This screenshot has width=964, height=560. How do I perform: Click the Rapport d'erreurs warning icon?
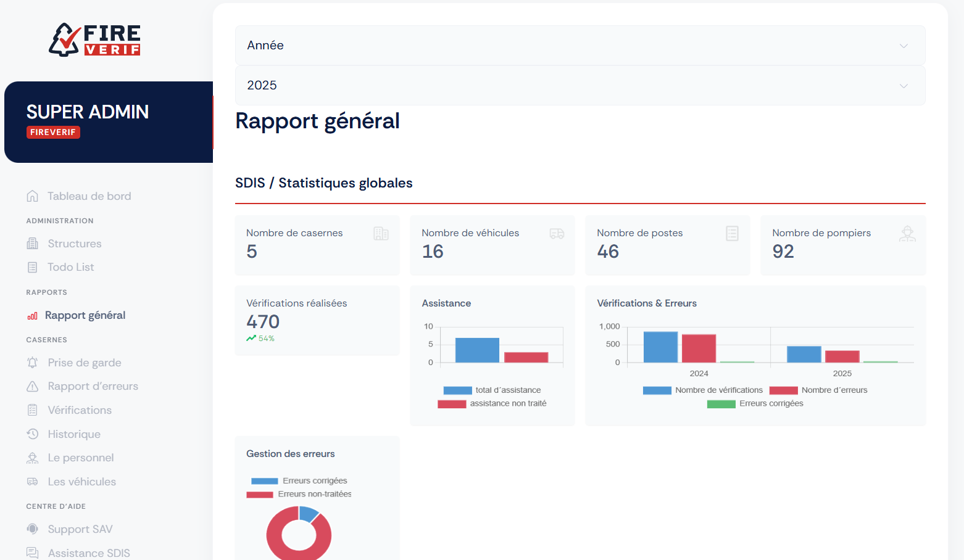(33, 387)
